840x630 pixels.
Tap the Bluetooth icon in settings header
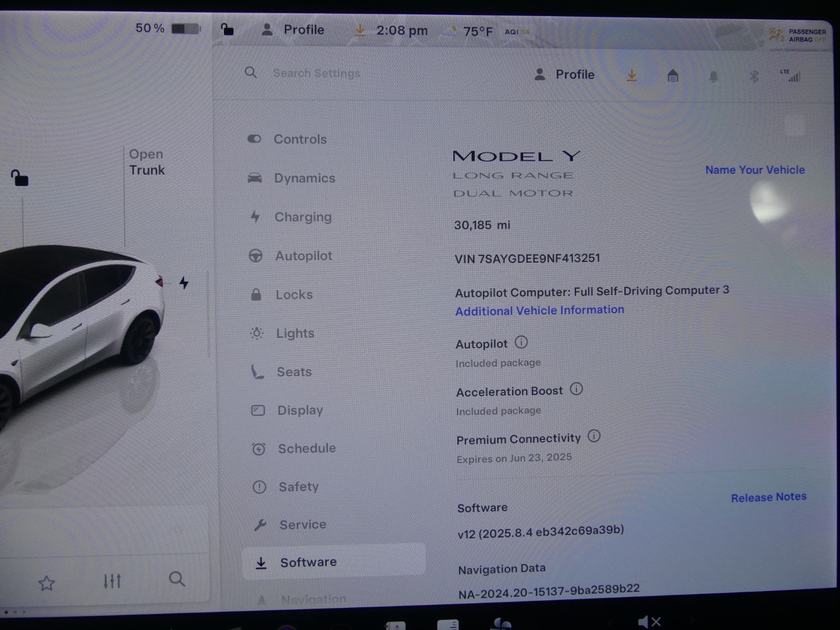(754, 76)
